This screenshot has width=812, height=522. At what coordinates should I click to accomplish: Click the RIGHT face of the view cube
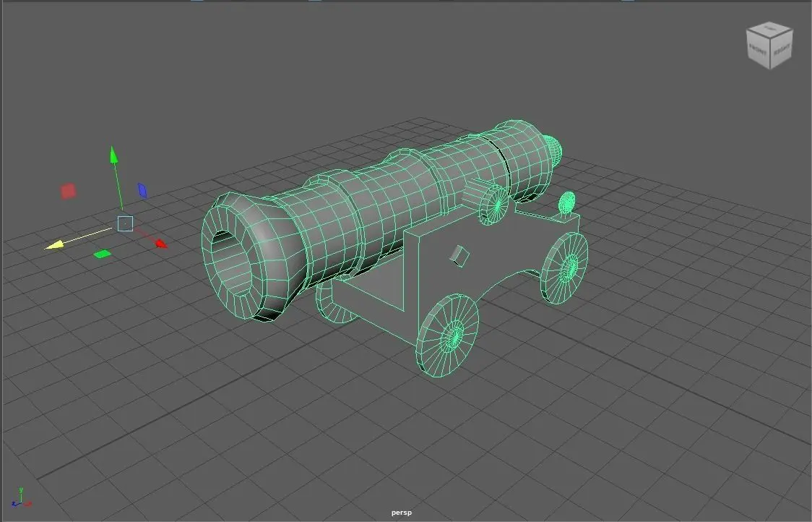tap(782, 49)
